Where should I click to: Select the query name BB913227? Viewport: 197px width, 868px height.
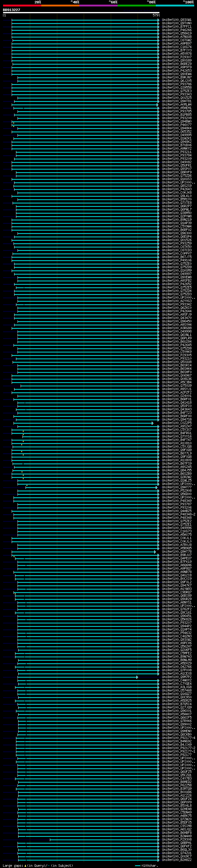(x=11, y=10)
